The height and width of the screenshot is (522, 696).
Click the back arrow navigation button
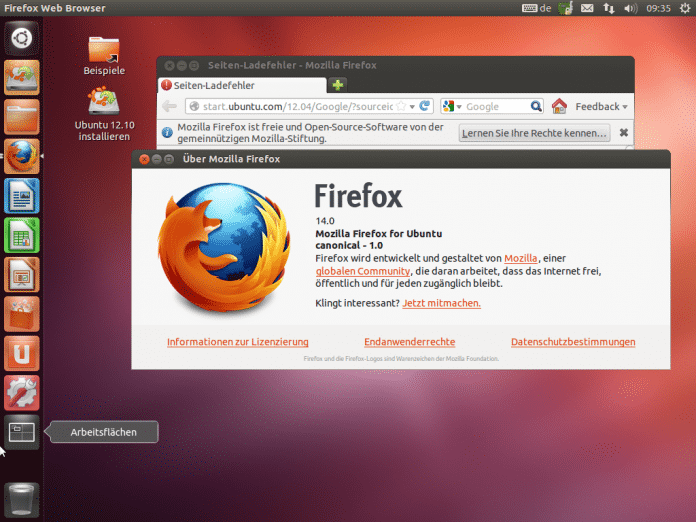tap(170, 106)
